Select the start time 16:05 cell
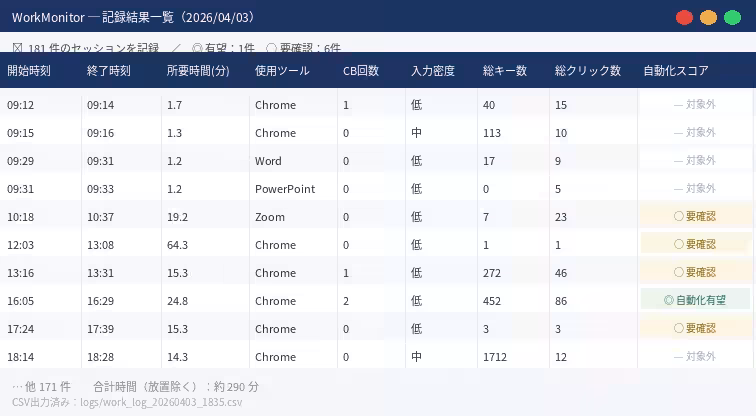This screenshot has height=416, width=756. [21, 301]
